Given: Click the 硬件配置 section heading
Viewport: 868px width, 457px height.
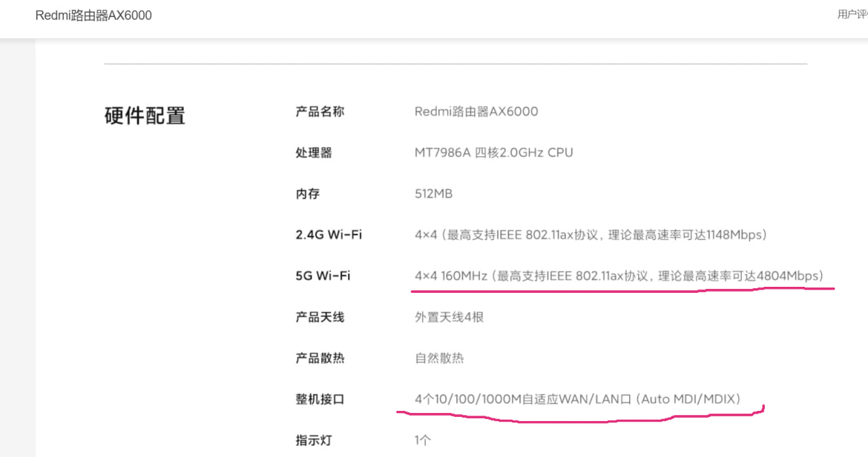Looking at the screenshot, I should (144, 116).
